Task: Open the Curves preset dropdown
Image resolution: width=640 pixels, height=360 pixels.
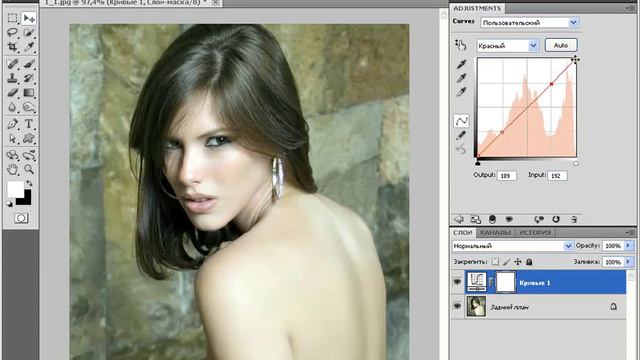Action: click(x=573, y=22)
